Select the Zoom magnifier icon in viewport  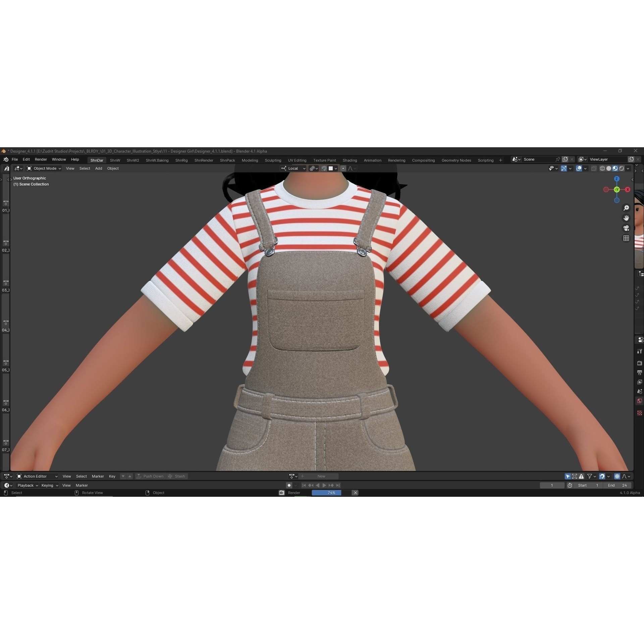[626, 208]
